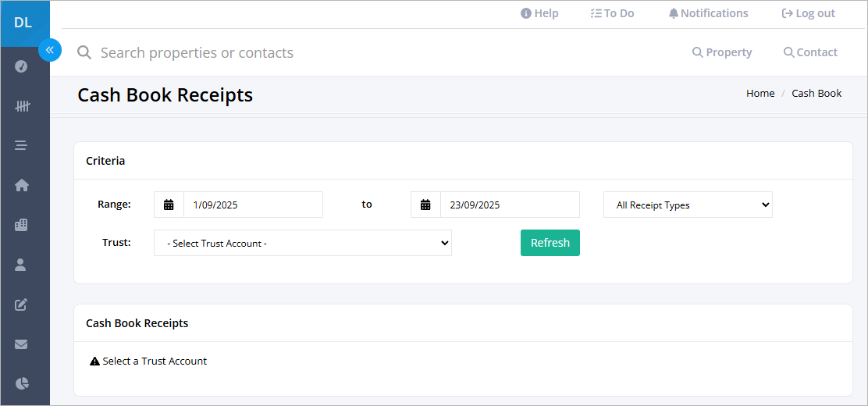Open the dashboard gauge icon in the sidebar
868x406 pixels.
(x=21, y=66)
